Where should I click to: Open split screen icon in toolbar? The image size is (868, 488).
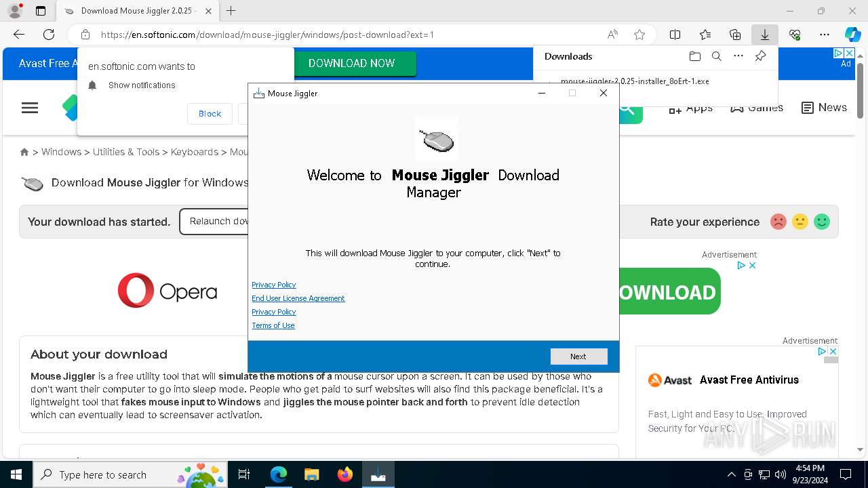(675, 35)
